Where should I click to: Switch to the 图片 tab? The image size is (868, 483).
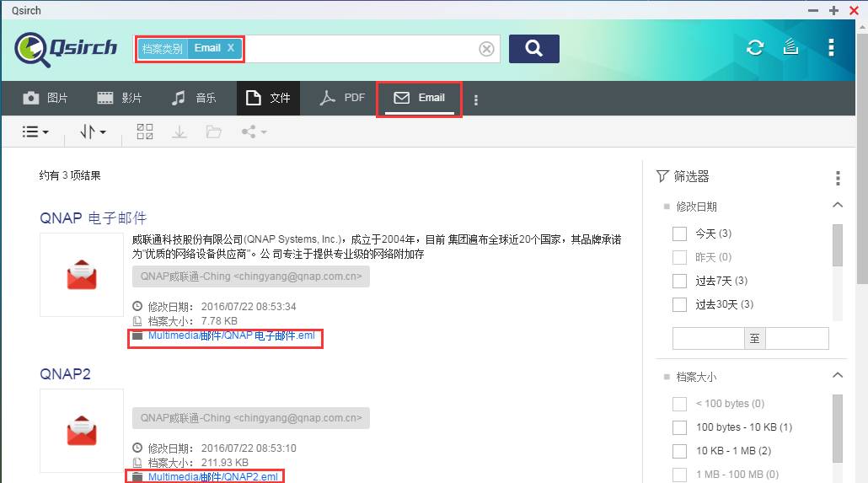[x=46, y=98]
